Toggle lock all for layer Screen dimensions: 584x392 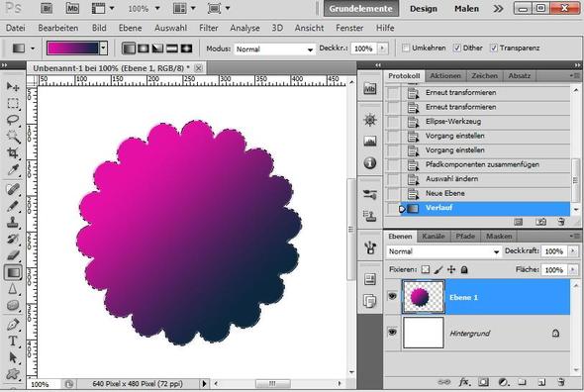(464, 269)
